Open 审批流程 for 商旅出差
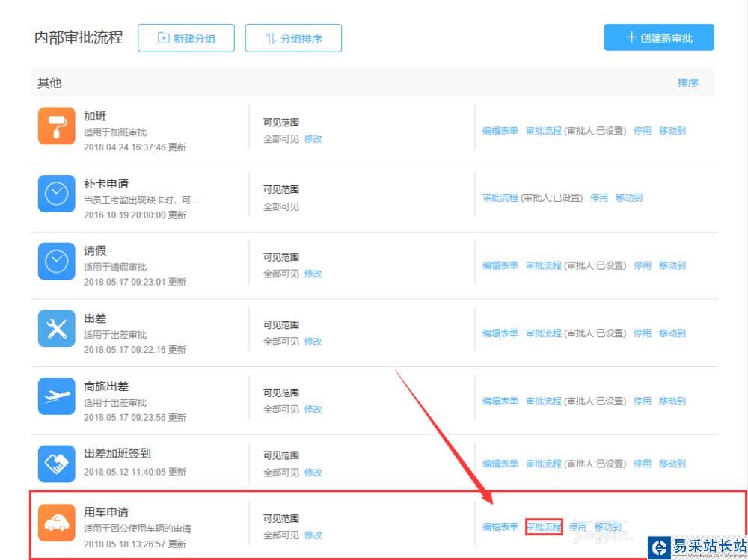This screenshot has width=748, height=560. click(x=543, y=401)
